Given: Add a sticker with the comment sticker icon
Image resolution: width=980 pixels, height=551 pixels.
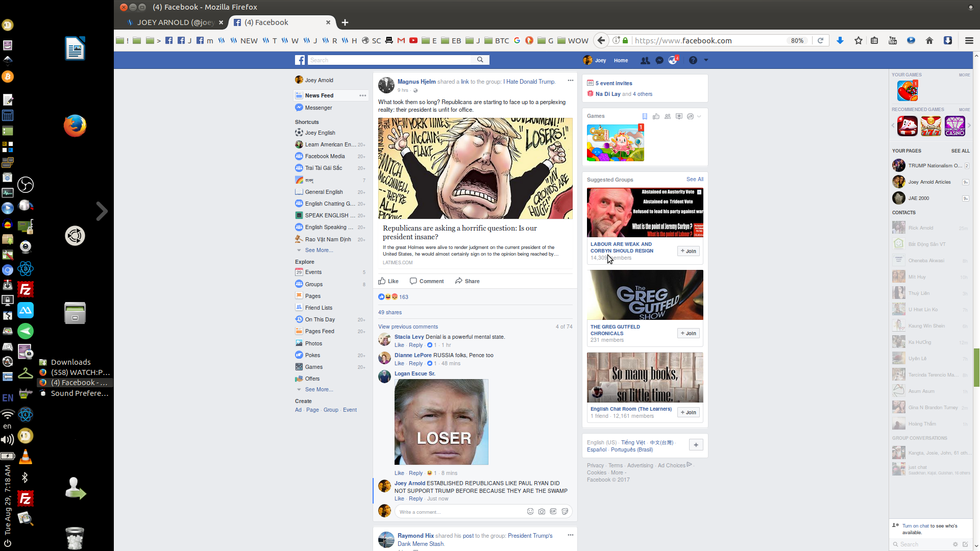Looking at the screenshot, I should click(x=565, y=511).
